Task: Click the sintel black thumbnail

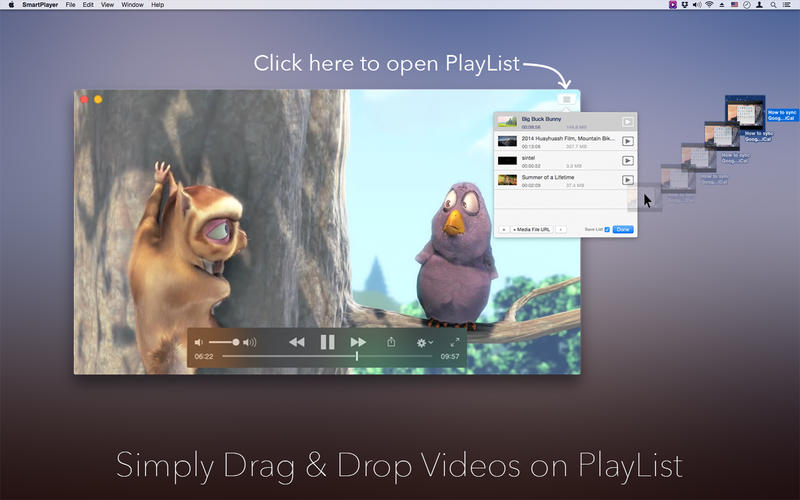Action: tap(507, 161)
